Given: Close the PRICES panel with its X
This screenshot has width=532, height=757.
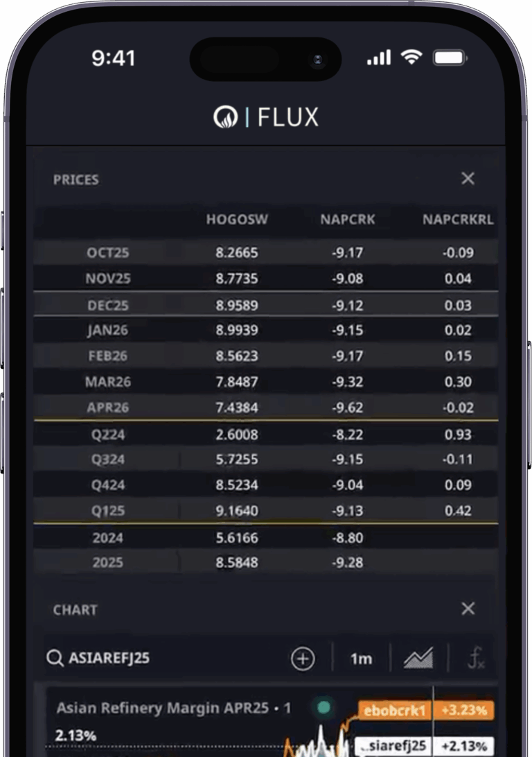Looking at the screenshot, I should click(468, 178).
